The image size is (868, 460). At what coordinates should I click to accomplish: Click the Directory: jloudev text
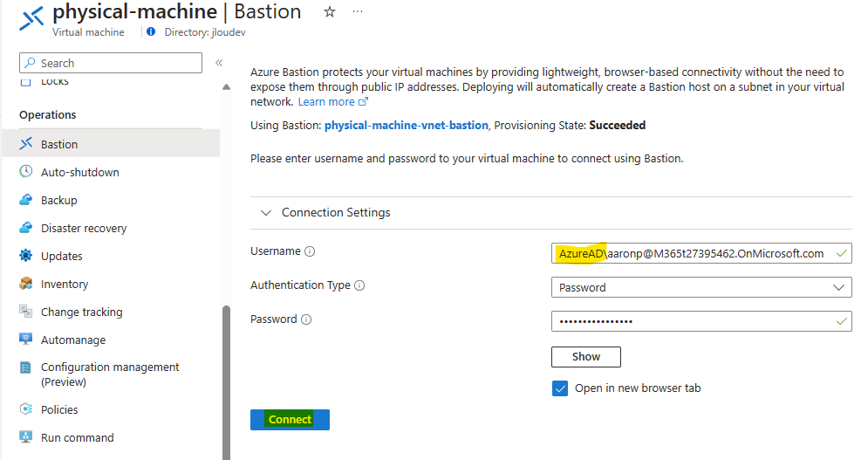click(x=205, y=32)
